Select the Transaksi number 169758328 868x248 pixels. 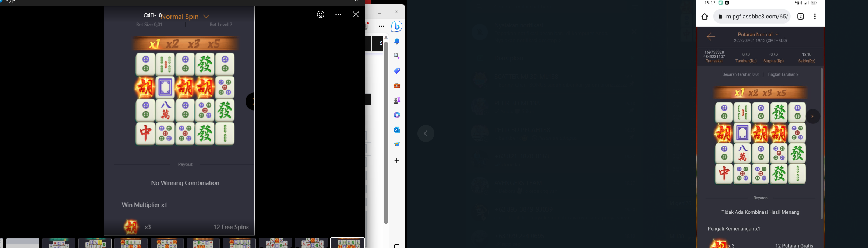pos(714,52)
